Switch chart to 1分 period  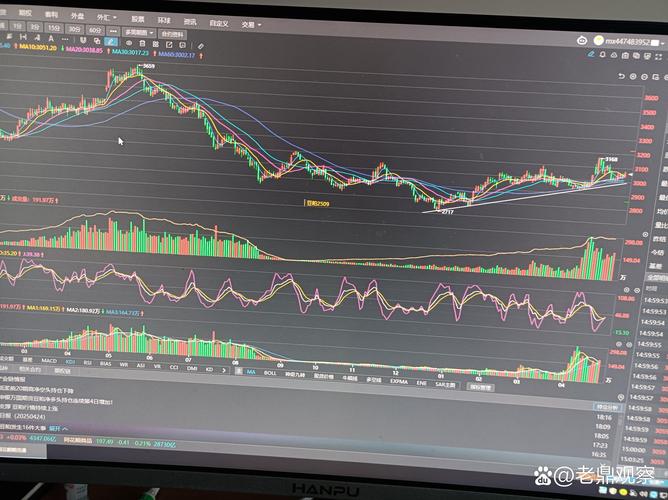tap(17, 26)
